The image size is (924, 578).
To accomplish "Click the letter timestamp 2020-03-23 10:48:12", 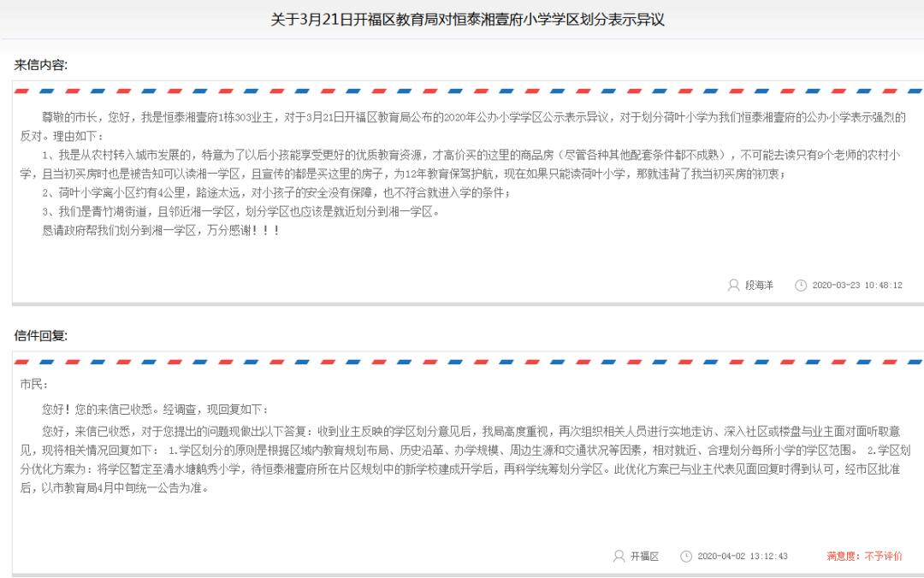I will click(856, 286).
